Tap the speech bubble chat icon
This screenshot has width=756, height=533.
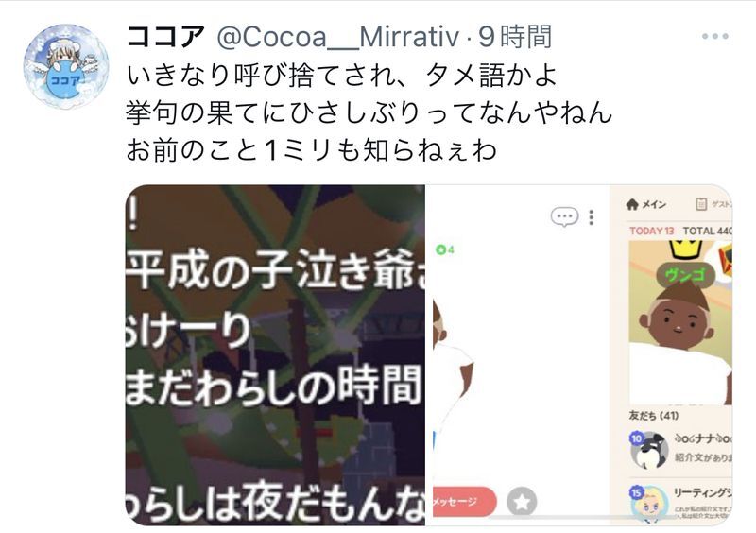tap(564, 216)
